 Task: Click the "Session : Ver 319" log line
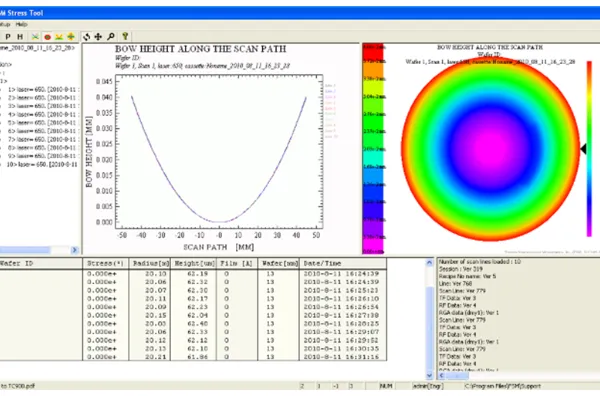(x=461, y=269)
